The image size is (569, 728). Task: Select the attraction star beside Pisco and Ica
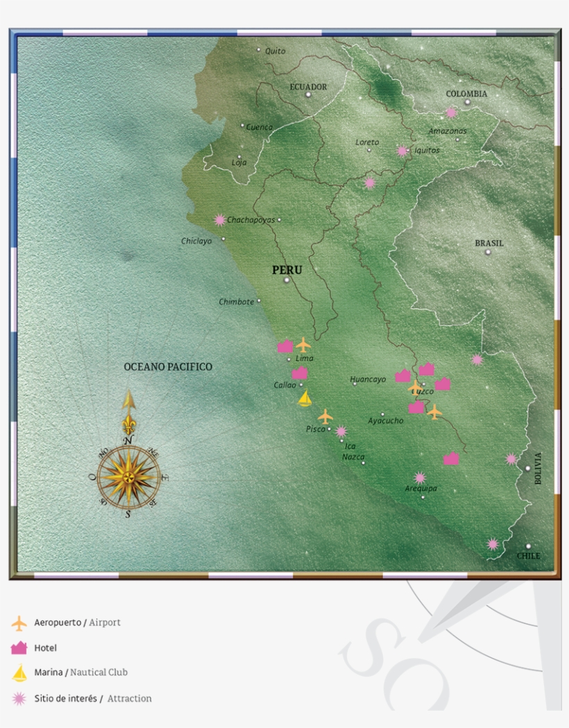(x=341, y=431)
